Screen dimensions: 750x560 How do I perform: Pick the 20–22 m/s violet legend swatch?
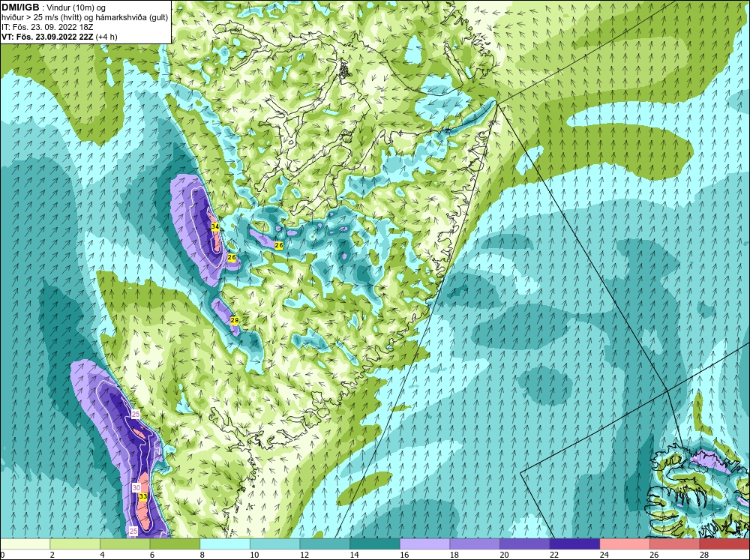click(x=525, y=544)
